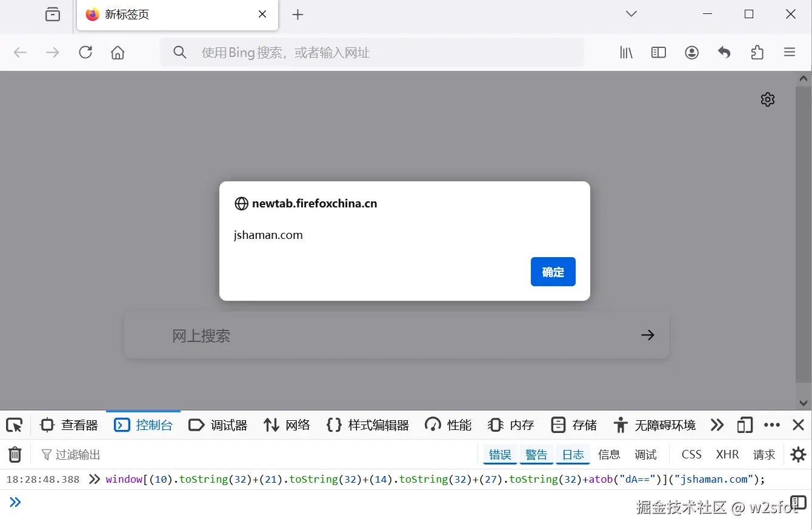Toggle the 信息 filter button
This screenshot has height=530, width=812.
click(x=609, y=454)
